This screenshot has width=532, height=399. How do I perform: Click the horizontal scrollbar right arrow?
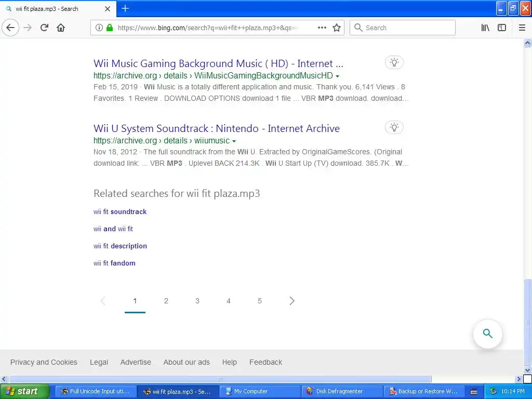(519, 379)
